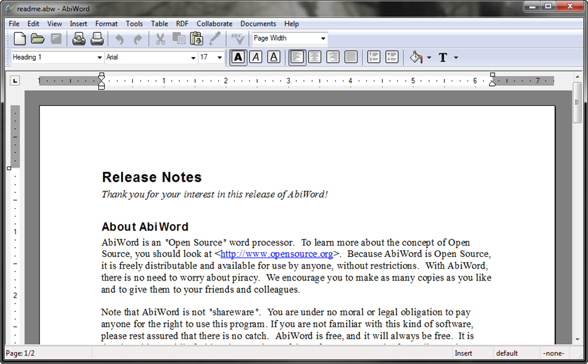The image size is (588, 364).
Task: Undo the last action
Action: [x=119, y=39]
